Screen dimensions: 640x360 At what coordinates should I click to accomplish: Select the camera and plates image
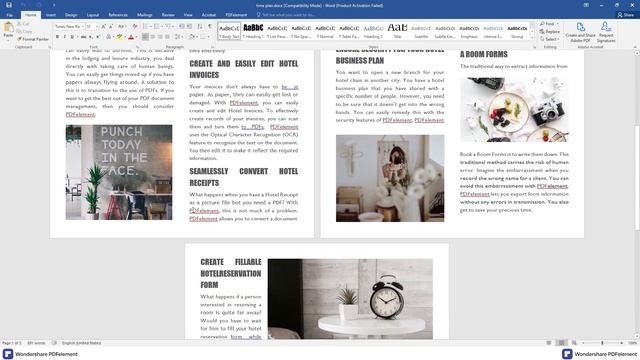(514, 109)
